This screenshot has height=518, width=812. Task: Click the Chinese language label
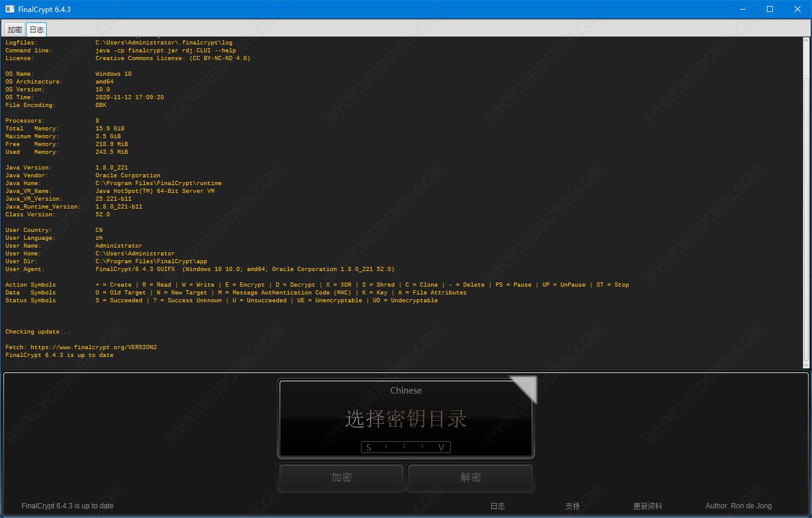pos(406,391)
